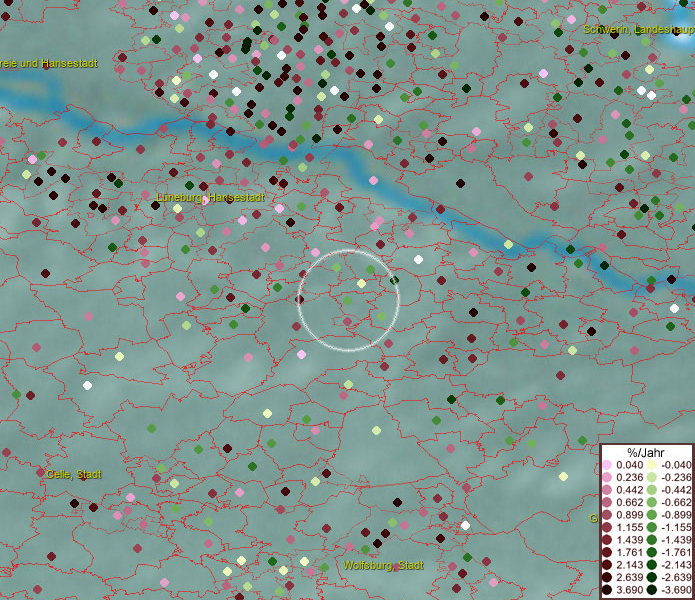
Task: Select the 1.761 legend color swatch
Action: [607, 553]
